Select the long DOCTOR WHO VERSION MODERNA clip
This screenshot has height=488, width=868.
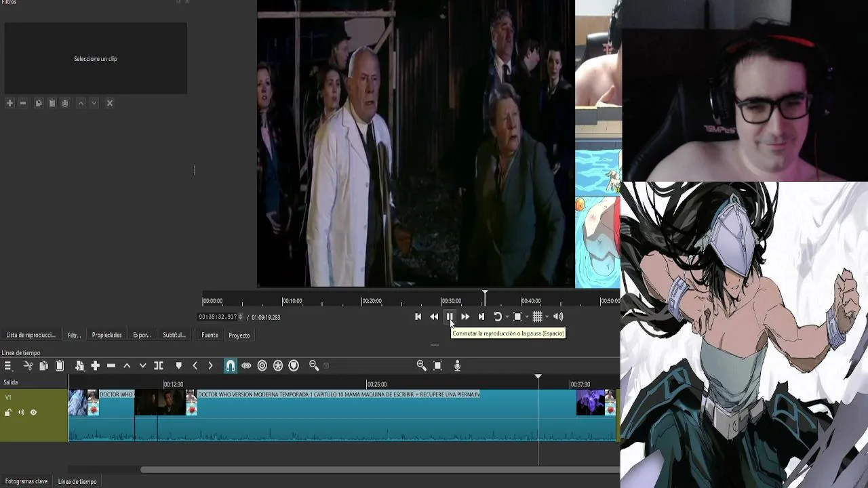[x=387, y=415]
